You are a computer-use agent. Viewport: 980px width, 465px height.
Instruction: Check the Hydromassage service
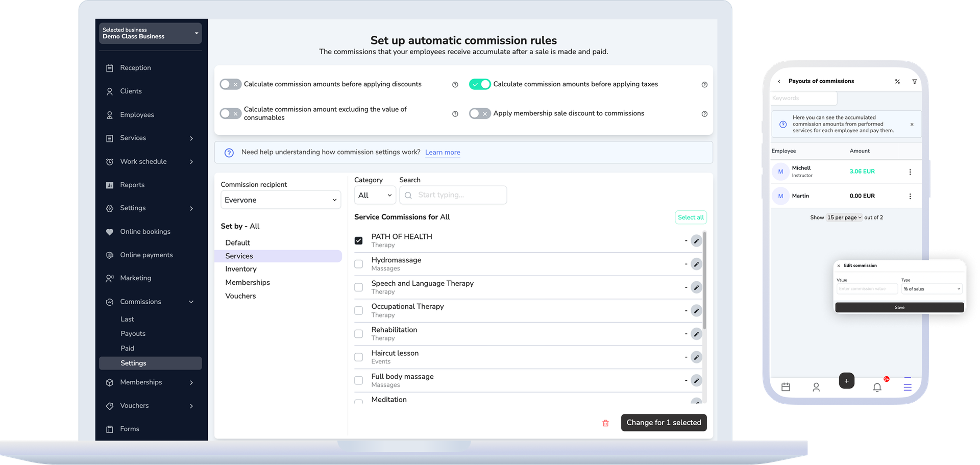(359, 264)
